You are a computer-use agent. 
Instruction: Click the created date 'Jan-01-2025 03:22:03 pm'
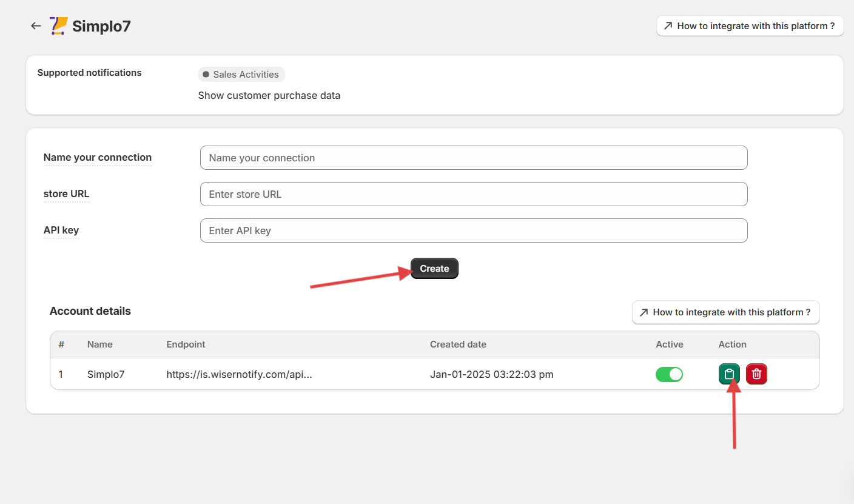pos(492,374)
